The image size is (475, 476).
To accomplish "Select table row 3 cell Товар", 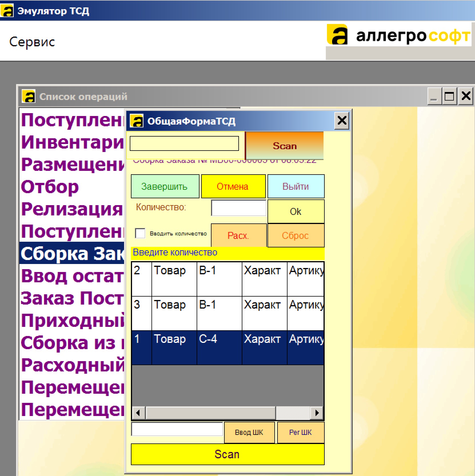I will (174, 313).
